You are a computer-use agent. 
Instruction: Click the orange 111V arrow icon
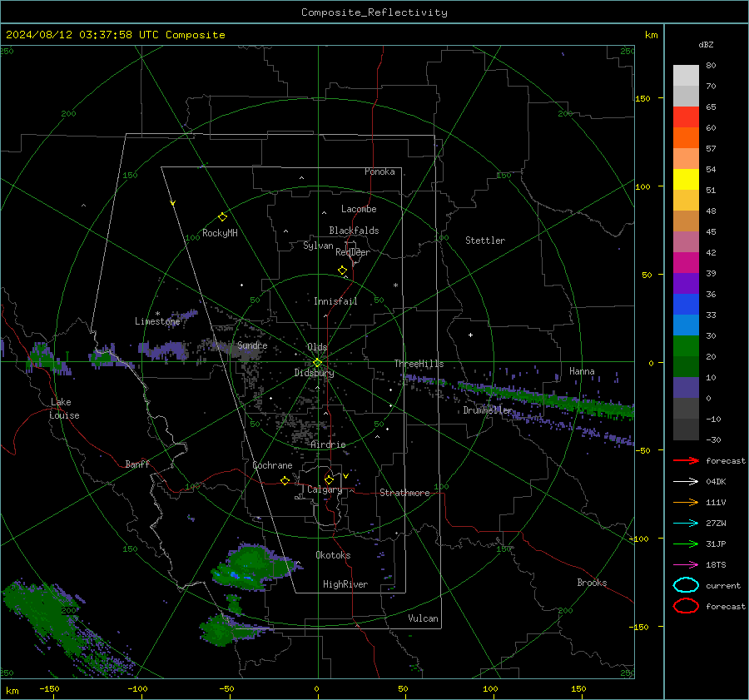click(x=686, y=502)
